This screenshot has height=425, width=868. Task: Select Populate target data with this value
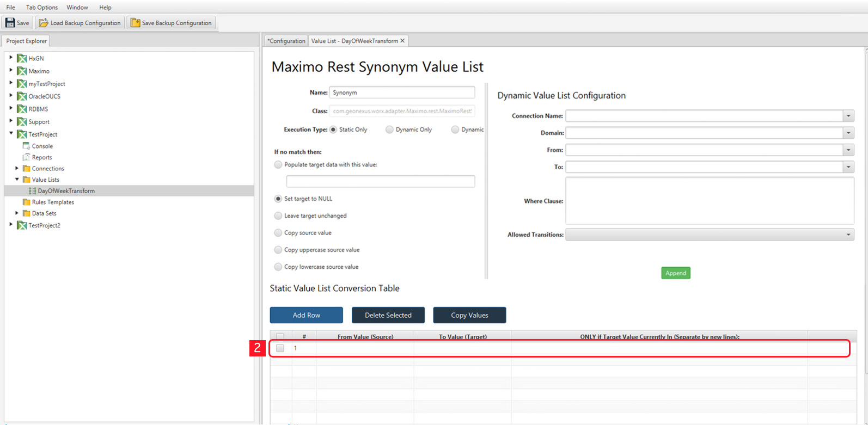(x=278, y=164)
